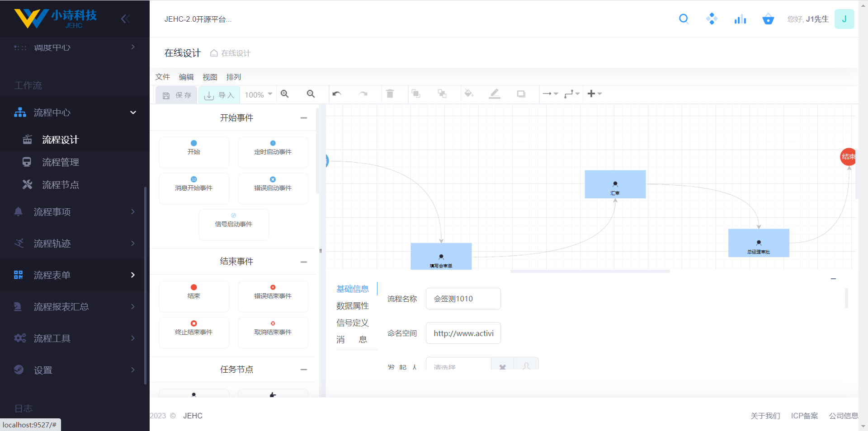The image size is (868, 431).
Task: Collapse the 任务节点 palette section
Action: pos(304,370)
